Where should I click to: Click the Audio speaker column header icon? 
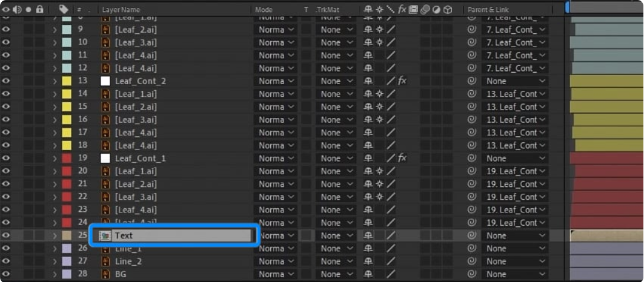[18, 10]
